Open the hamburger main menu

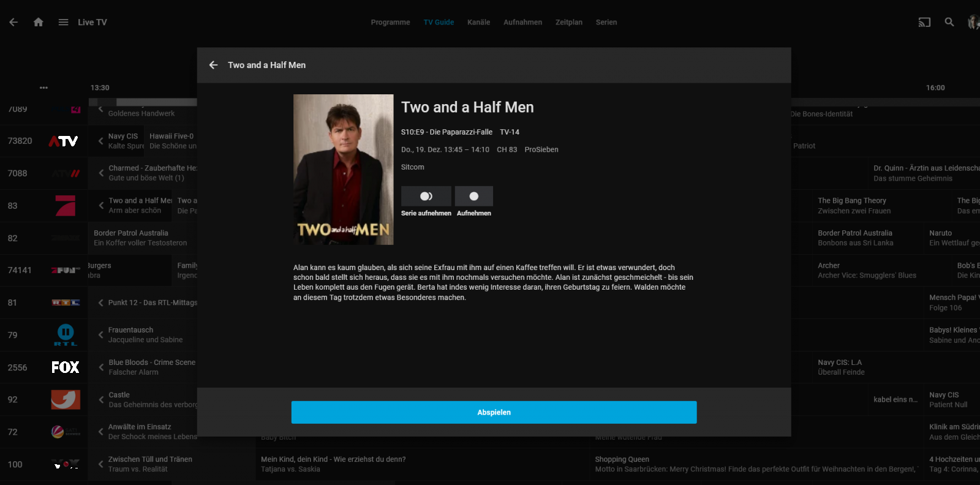click(x=63, y=22)
